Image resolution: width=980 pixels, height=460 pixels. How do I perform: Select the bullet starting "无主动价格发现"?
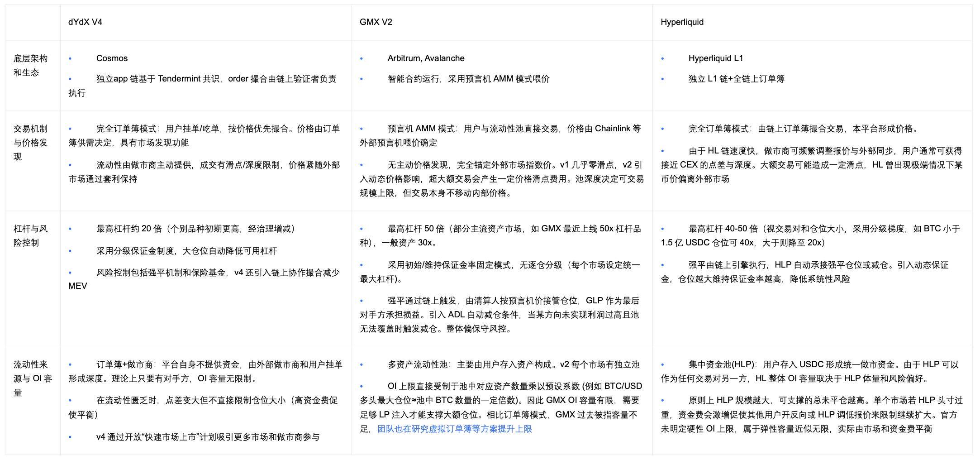(x=501, y=179)
